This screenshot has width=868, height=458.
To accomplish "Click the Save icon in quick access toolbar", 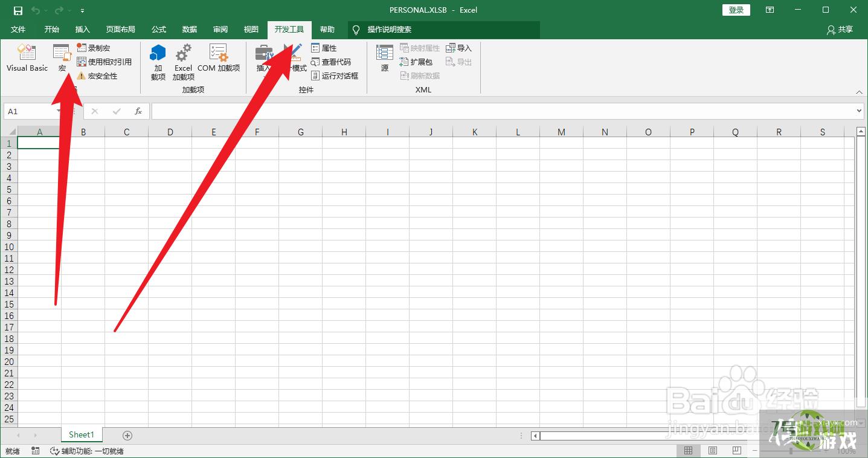I will [18, 10].
